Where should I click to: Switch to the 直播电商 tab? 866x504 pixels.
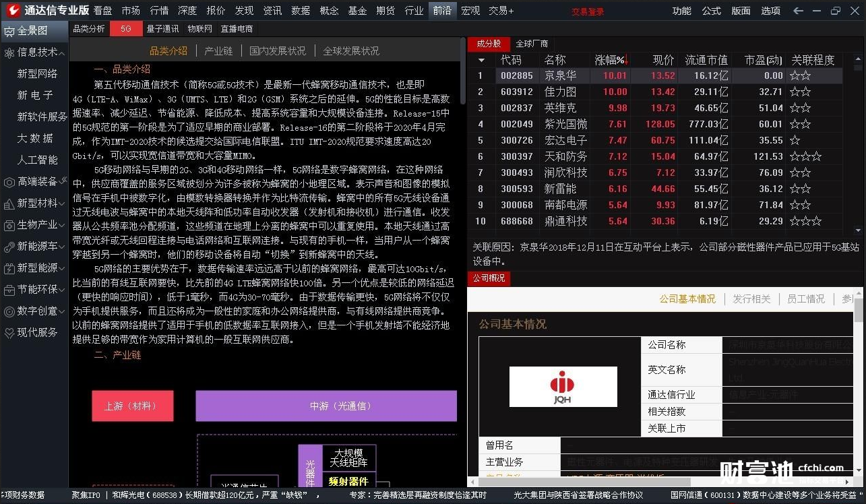[237, 29]
